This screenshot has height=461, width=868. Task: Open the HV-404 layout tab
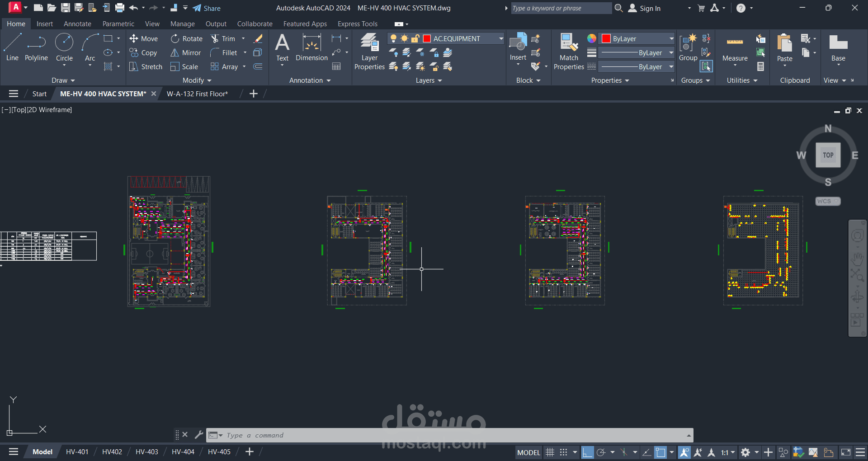[183, 452]
